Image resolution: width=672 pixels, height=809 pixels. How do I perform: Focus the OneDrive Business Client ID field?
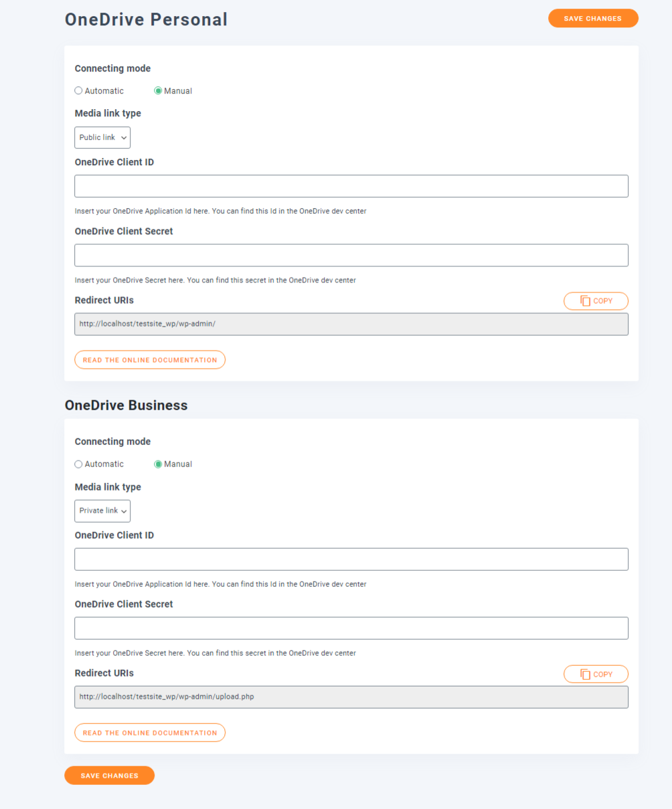[x=351, y=559]
